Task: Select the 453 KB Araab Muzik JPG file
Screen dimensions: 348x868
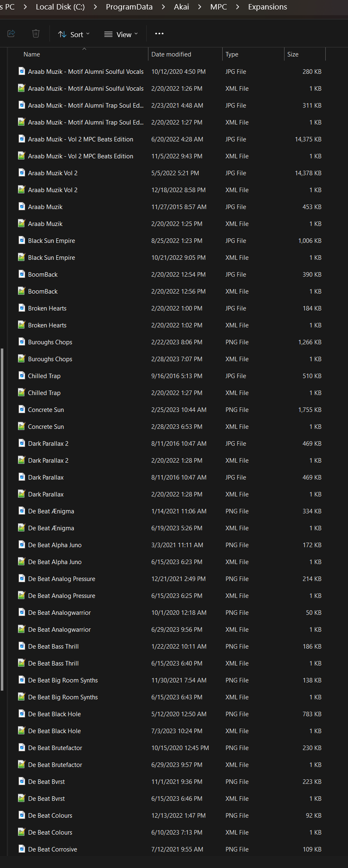Action: tap(45, 207)
